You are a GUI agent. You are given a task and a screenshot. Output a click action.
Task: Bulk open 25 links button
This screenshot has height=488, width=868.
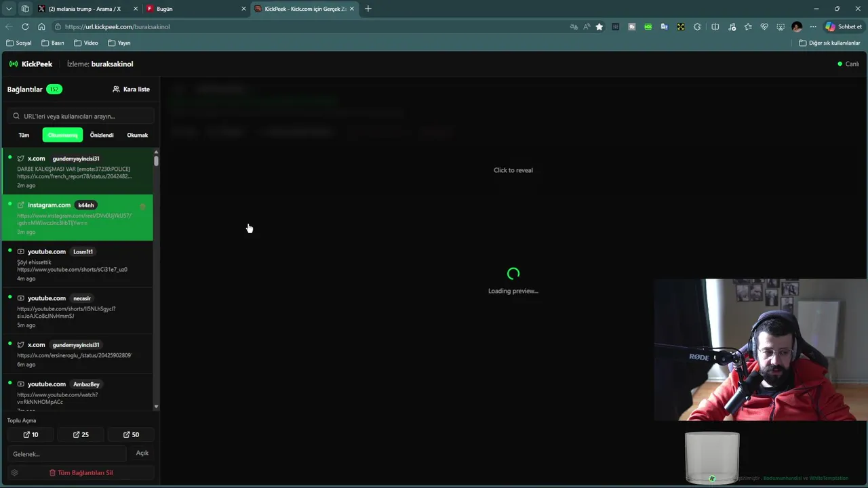[x=81, y=434]
